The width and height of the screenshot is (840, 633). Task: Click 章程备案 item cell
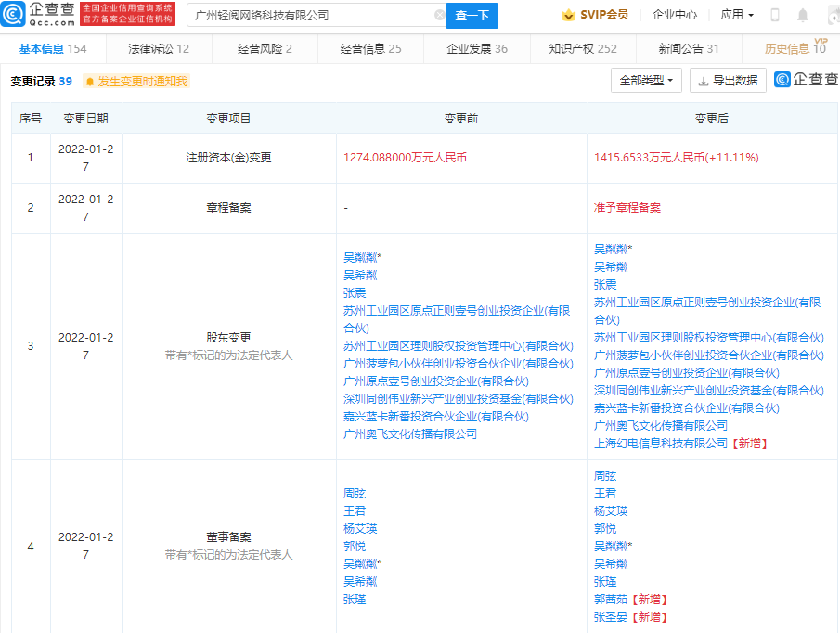pyautogui.click(x=228, y=207)
